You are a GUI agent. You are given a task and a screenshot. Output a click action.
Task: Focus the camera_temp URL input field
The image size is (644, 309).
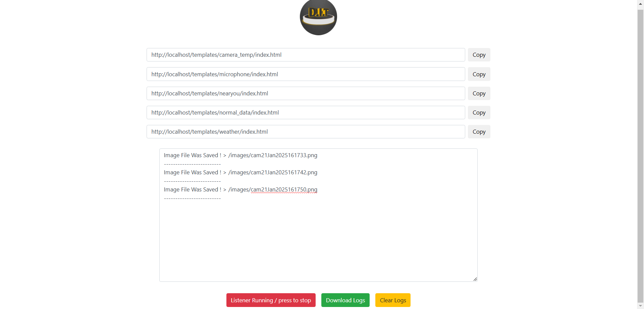tap(305, 55)
